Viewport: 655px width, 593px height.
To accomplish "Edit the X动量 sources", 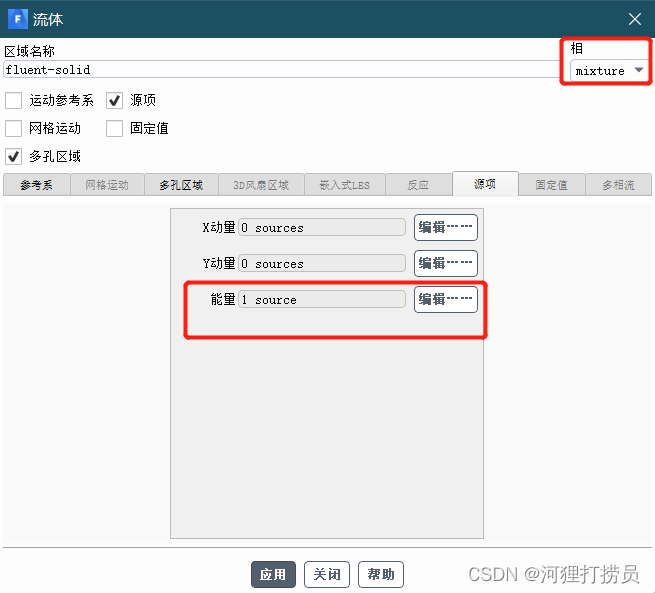I will pos(445,227).
